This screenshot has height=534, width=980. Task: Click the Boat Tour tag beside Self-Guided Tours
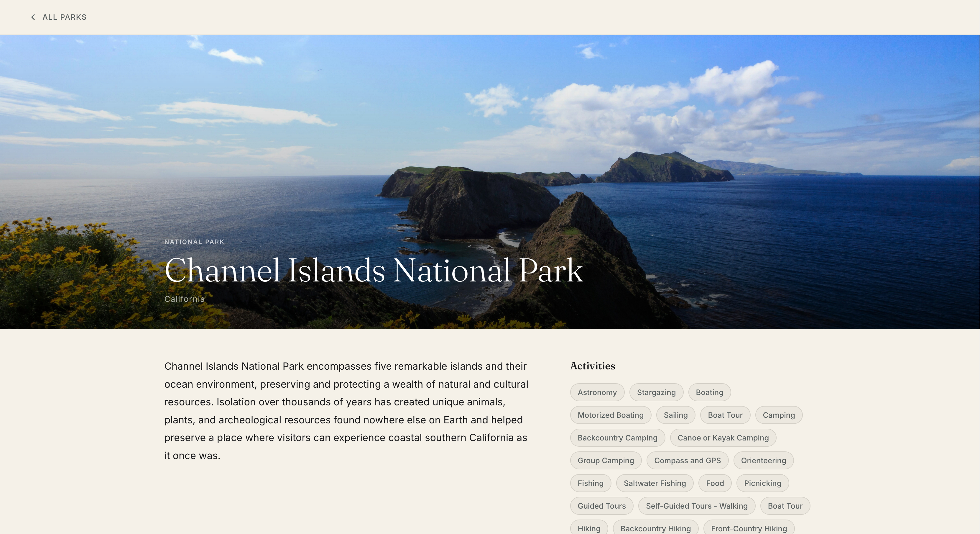(x=785, y=506)
